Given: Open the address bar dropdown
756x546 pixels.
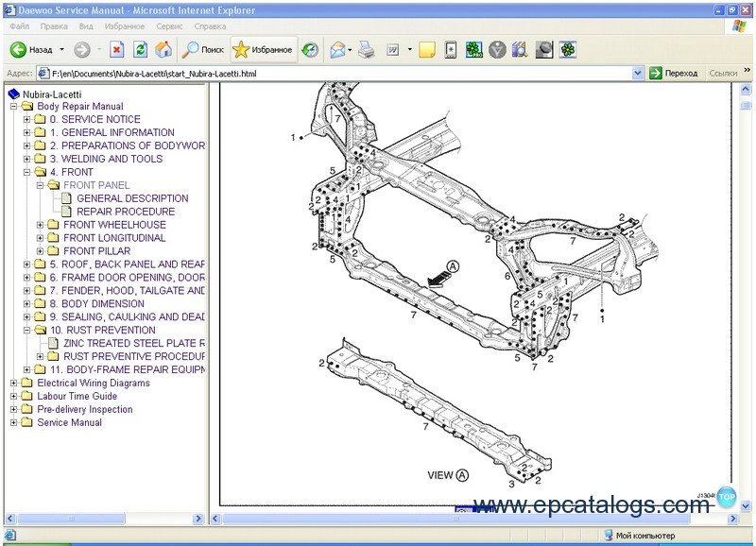Looking at the screenshot, I should point(637,74).
